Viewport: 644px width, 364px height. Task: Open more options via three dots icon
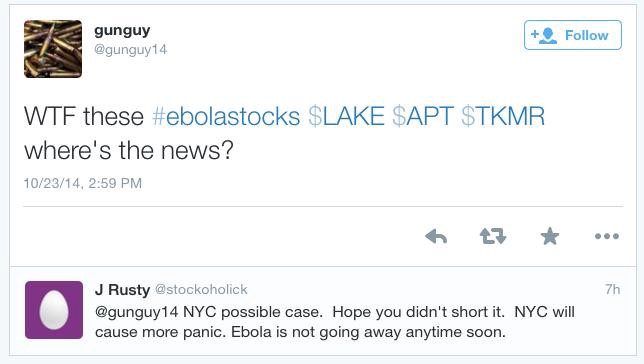click(x=607, y=236)
